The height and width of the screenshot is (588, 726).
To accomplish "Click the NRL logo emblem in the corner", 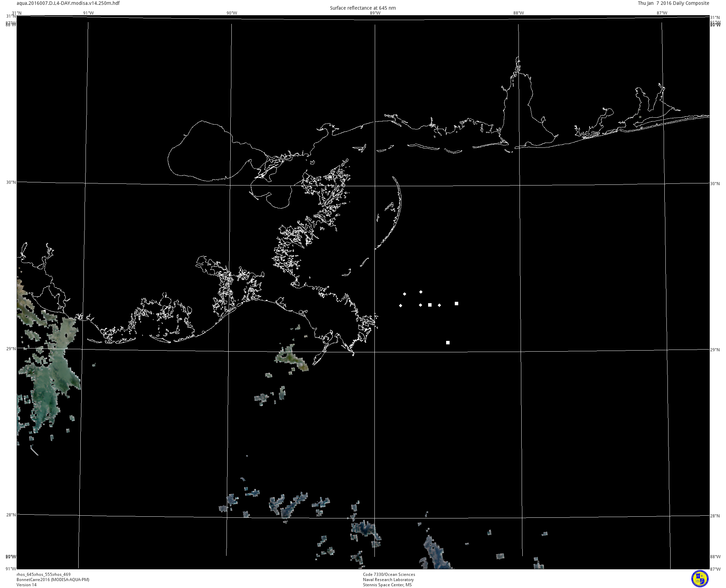I will click(700, 579).
